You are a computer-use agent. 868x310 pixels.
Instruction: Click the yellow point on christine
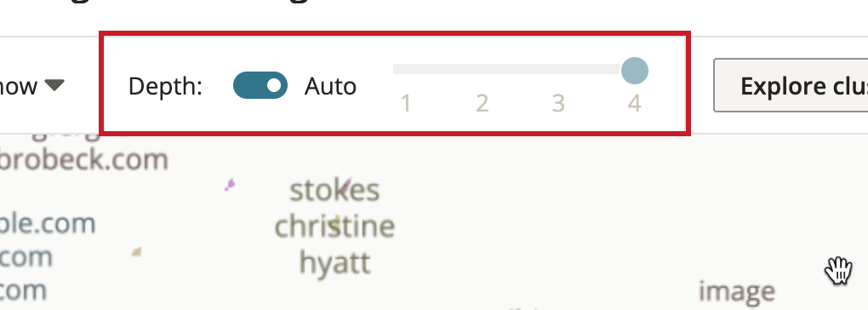pyautogui.click(x=334, y=226)
